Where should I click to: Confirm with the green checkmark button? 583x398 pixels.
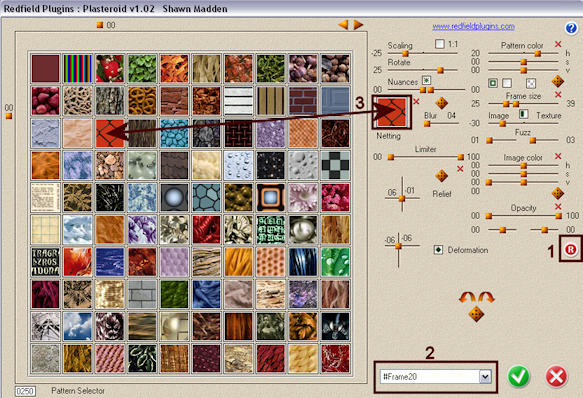[519, 376]
